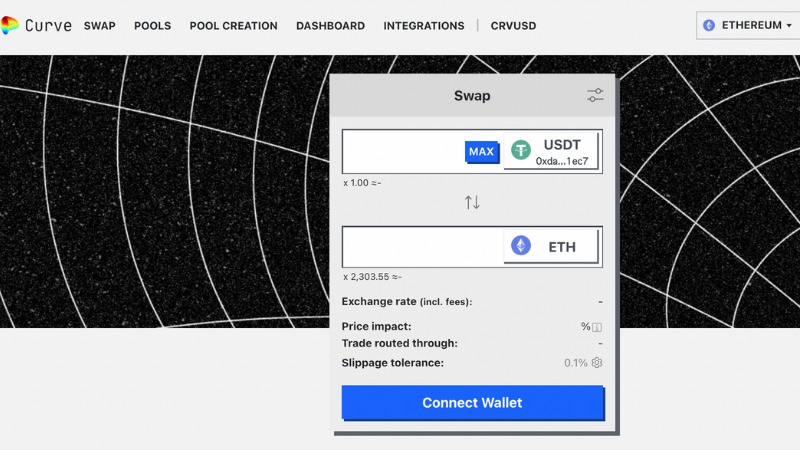Click the Curve logo icon
800x450 pixels.
[x=9, y=25]
